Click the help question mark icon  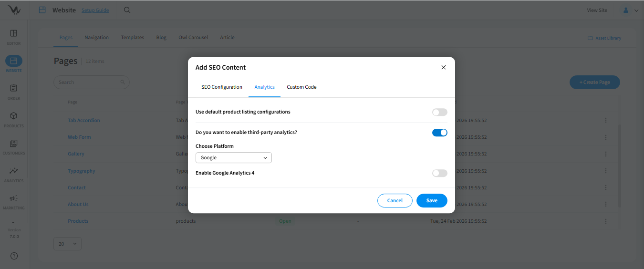[x=14, y=256]
